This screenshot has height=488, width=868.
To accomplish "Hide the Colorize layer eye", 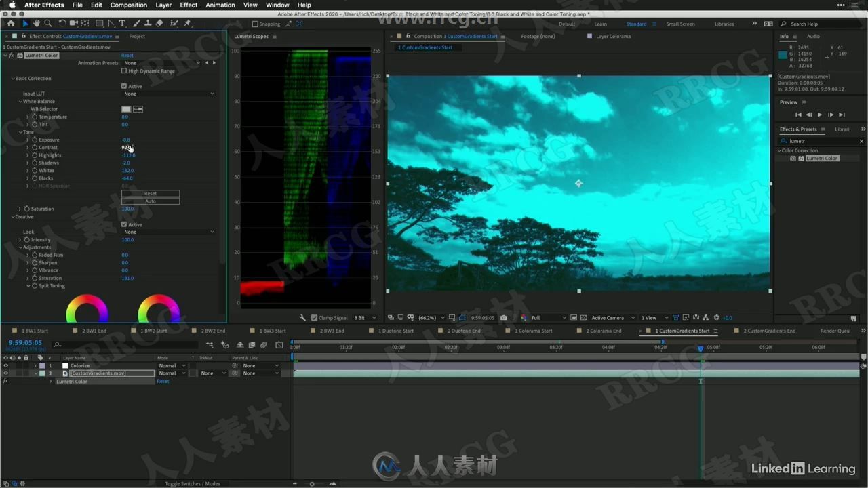I will [x=5, y=366].
